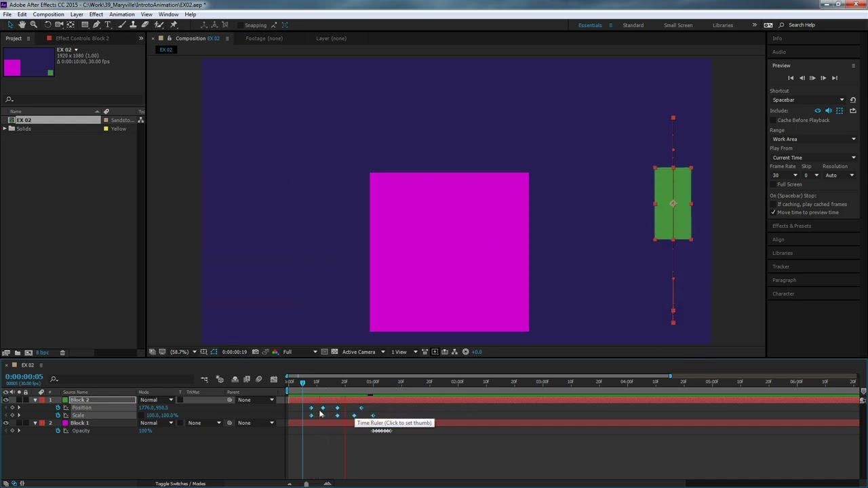Select the Roto Brush tool
The height and width of the screenshot is (488, 868).
pyautogui.click(x=159, y=24)
